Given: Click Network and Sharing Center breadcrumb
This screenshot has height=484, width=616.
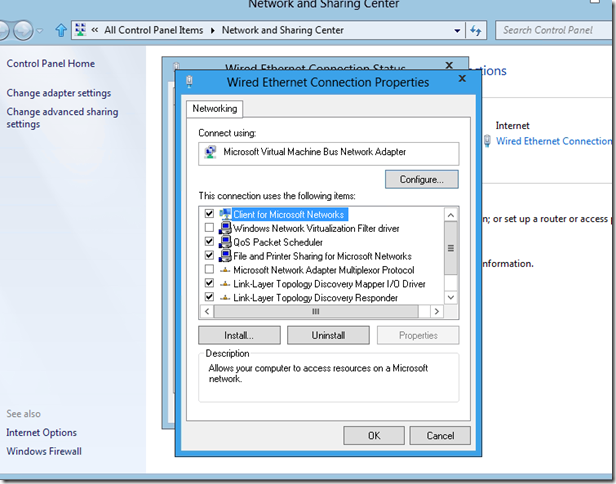Looking at the screenshot, I should coord(282,30).
